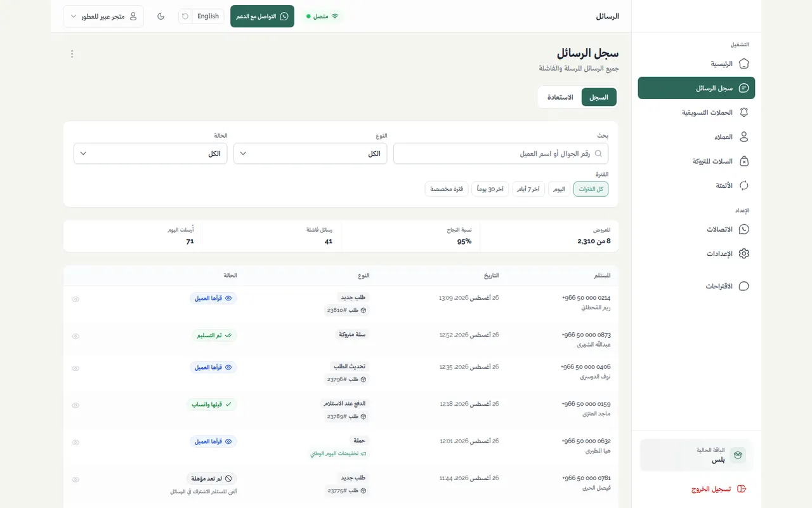Viewport: 812px width, 508px height.
Task: Select the آخر 7 أيام period filter
Action: coord(528,189)
